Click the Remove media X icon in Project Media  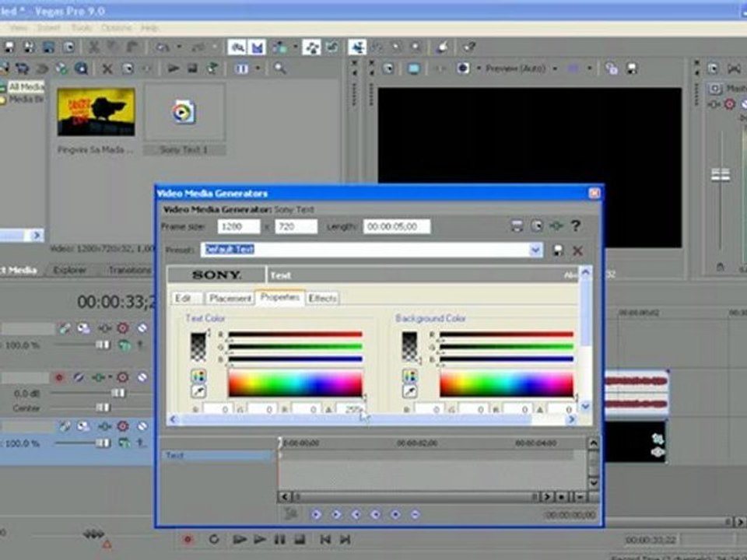[107, 69]
